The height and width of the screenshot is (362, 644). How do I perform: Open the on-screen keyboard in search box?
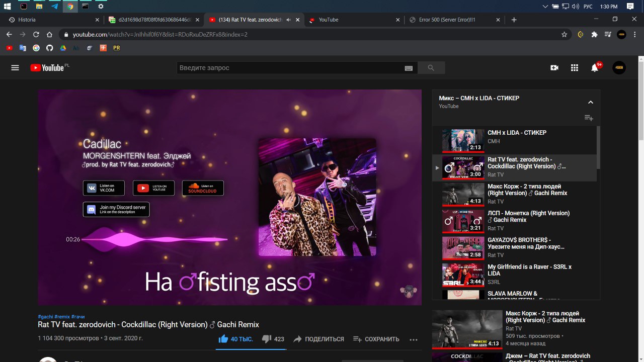click(409, 68)
